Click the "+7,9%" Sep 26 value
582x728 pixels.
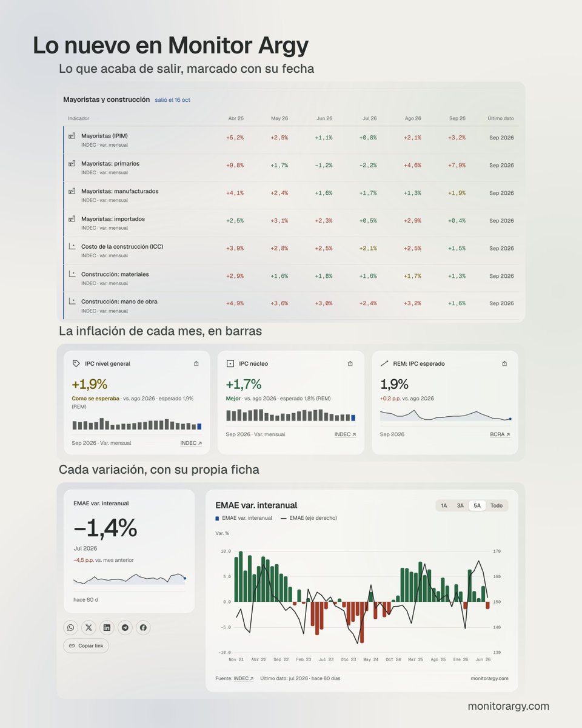(x=457, y=165)
